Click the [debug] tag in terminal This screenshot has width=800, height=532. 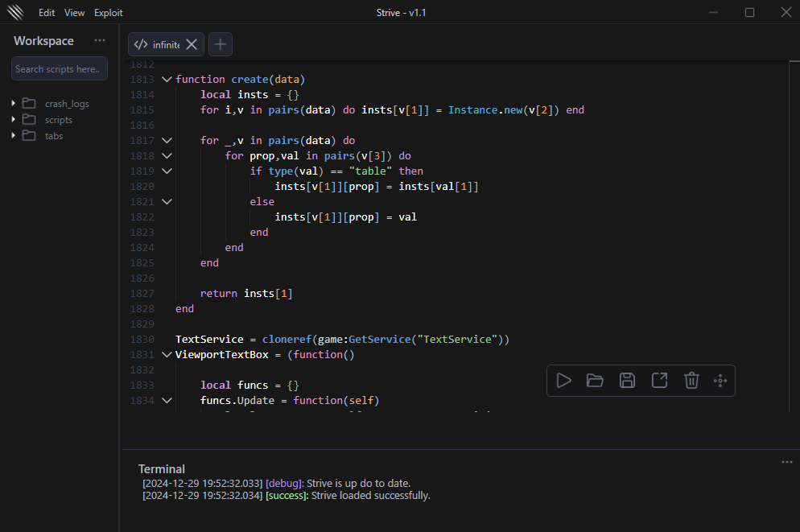[x=285, y=484]
